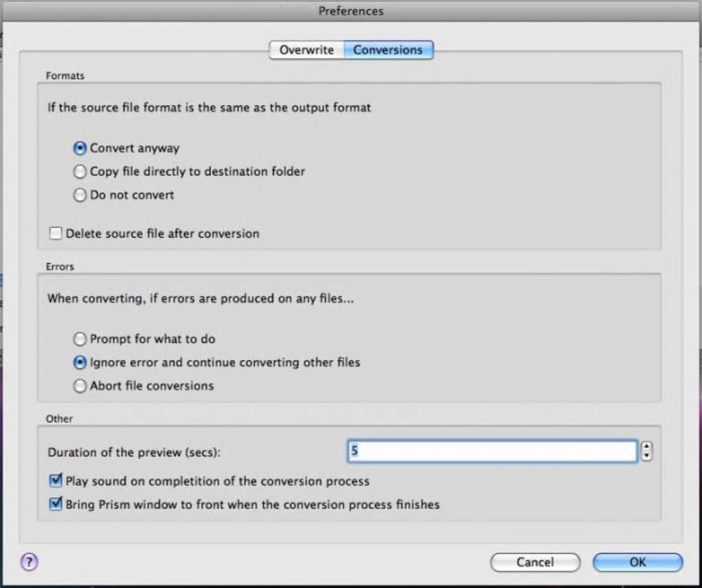Select the Convert anyway radio option
This screenshot has width=702, height=588.
point(80,148)
